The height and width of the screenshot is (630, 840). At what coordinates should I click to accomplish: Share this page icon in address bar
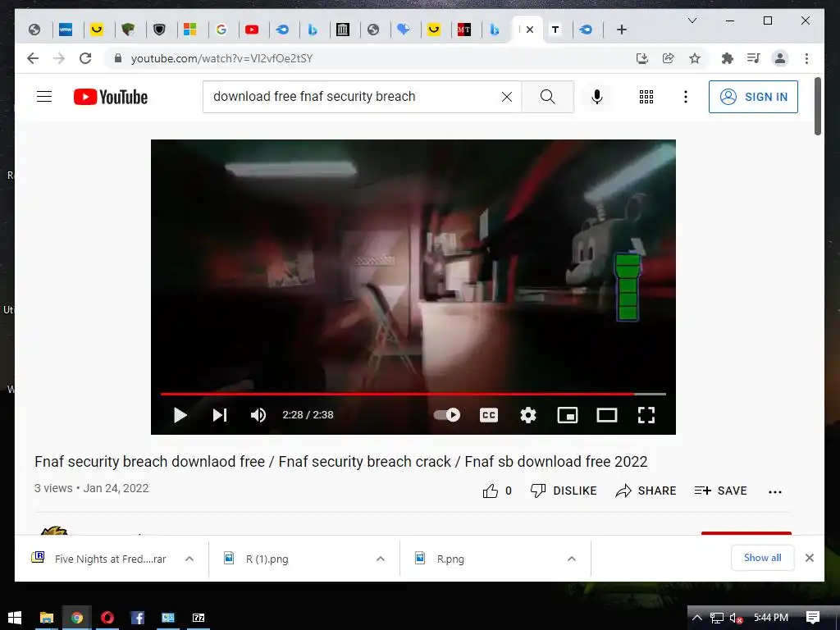668,58
